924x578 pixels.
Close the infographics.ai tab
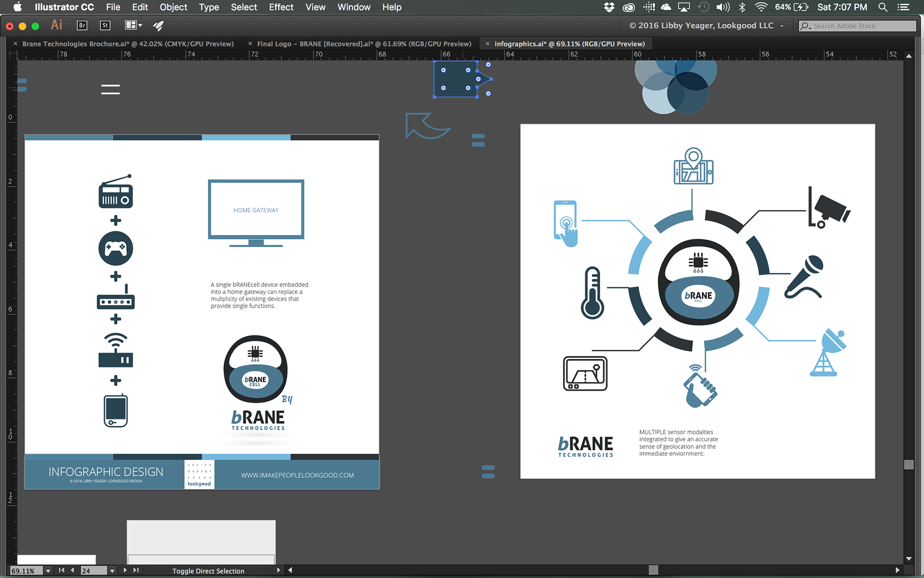[488, 43]
